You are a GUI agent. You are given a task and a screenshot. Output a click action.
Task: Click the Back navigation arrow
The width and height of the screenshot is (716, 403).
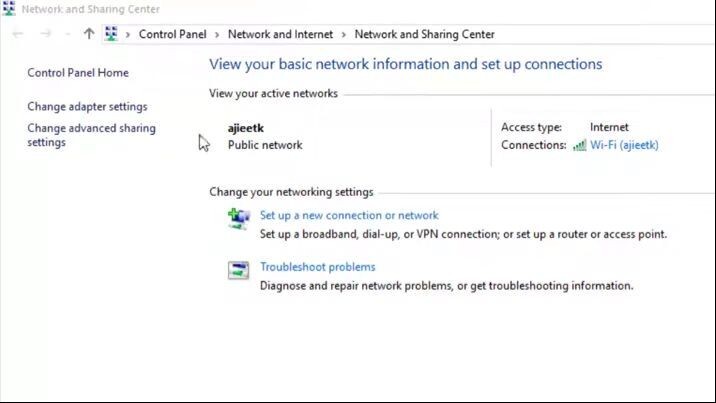tap(18, 34)
